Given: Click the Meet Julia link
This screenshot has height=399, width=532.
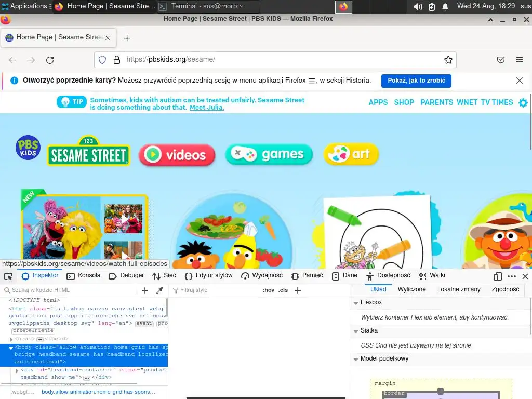Looking at the screenshot, I should [x=207, y=108].
